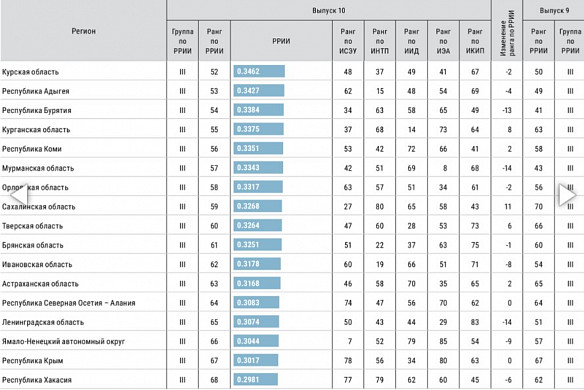The width and height of the screenshot is (584, 390).
Task: Click the 0.3427 index bar
Action: pos(259,91)
